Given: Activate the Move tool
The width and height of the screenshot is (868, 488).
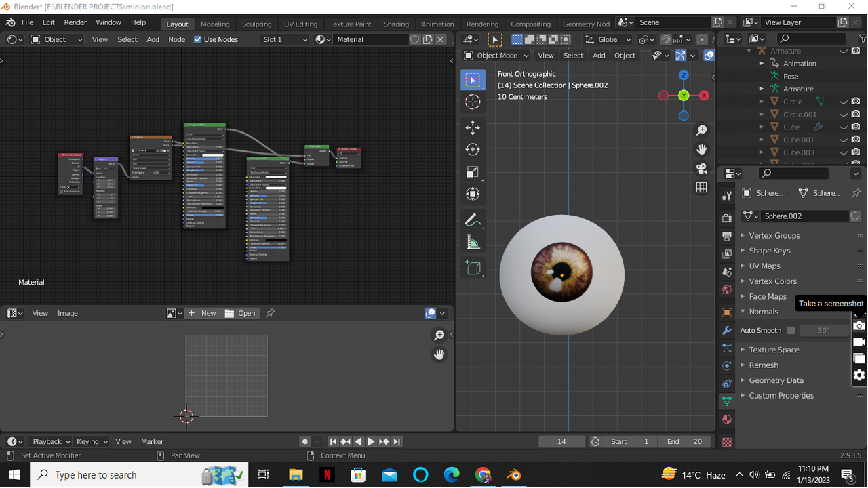Looking at the screenshot, I should (473, 127).
